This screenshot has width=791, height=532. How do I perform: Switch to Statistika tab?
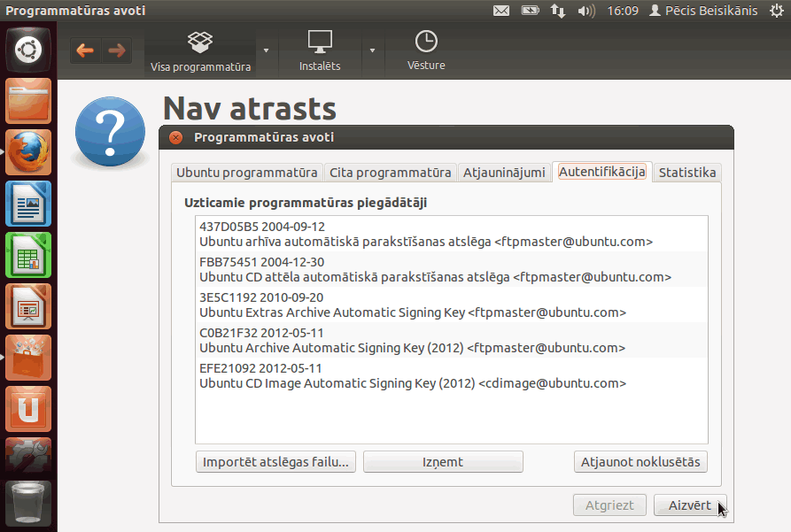687,173
